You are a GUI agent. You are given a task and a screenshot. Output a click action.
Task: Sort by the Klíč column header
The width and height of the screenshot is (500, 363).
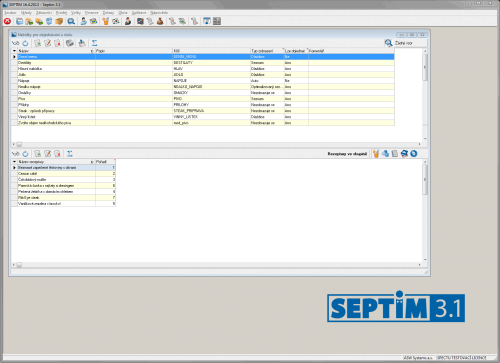coord(211,51)
